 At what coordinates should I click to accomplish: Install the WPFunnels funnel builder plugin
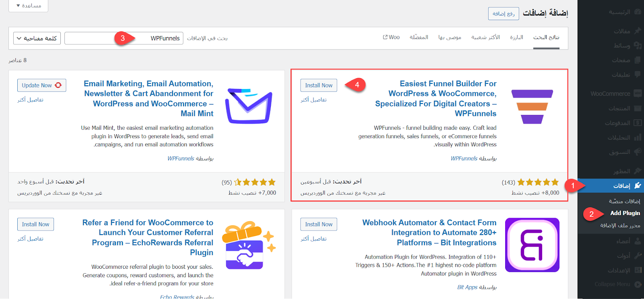coord(318,85)
